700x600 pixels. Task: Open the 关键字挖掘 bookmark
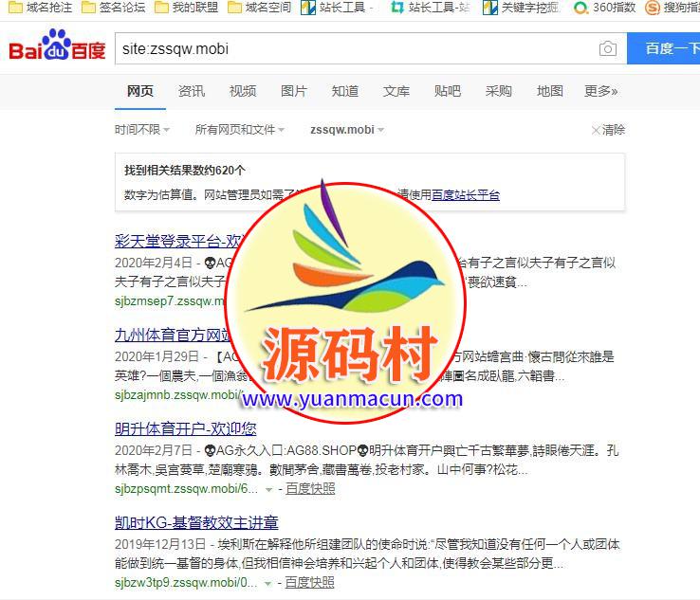tap(522, 8)
